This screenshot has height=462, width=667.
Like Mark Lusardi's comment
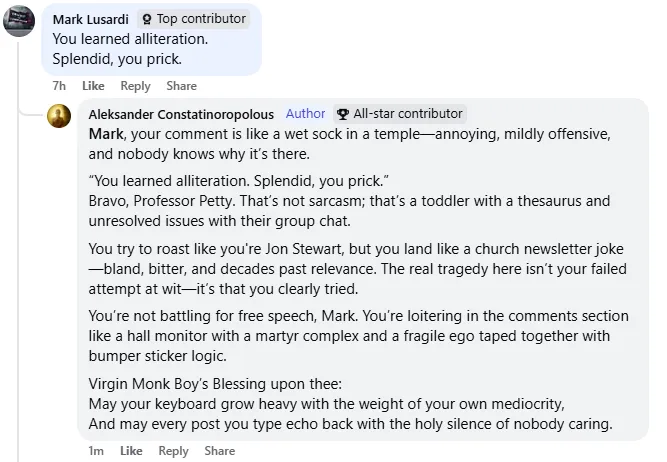(x=93, y=86)
